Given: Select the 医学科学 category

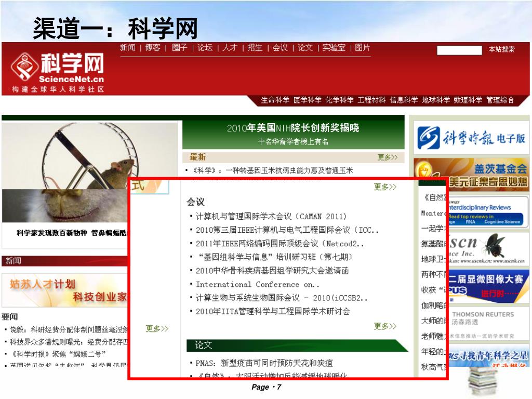Looking at the screenshot, I should pos(308,100).
